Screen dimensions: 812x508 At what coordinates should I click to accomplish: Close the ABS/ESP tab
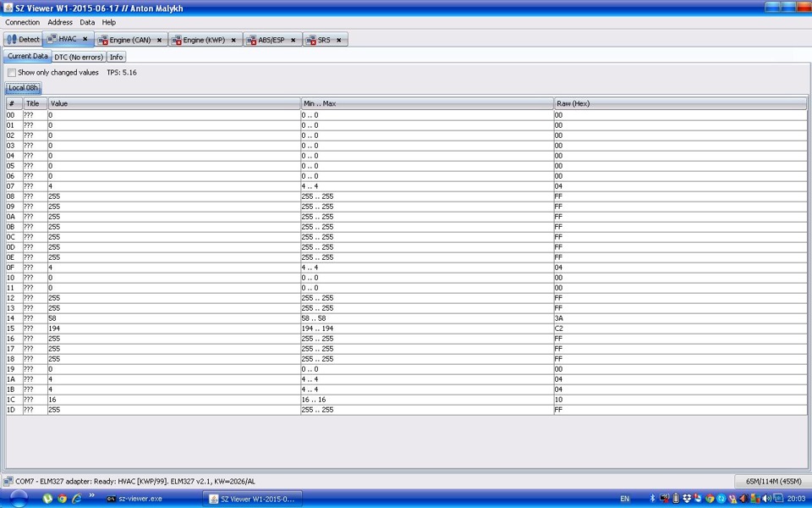[294, 40]
